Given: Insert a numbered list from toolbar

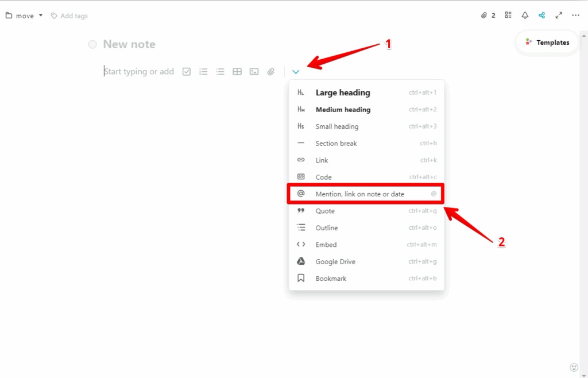Looking at the screenshot, I should 203,72.
